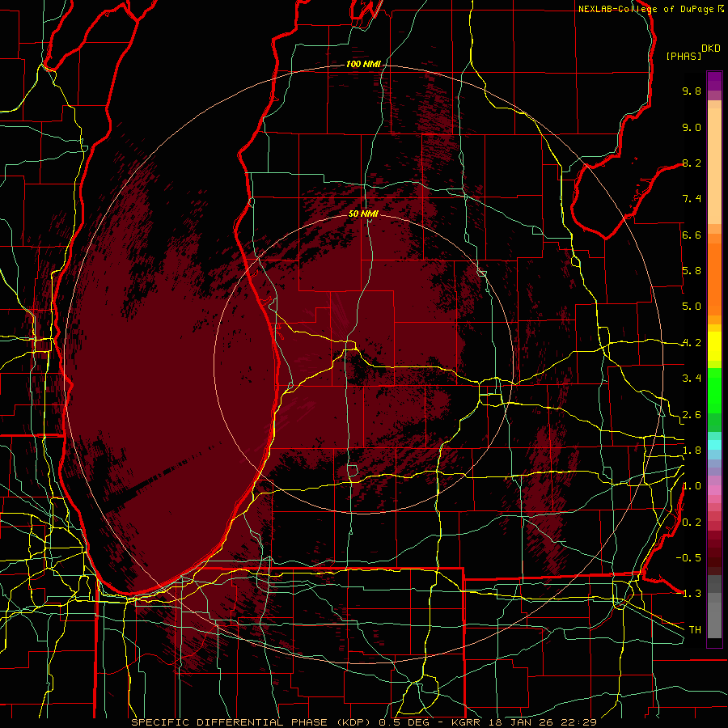Click the 5.8 scale value
Image resolution: width=728 pixels, height=728 pixels.
(692, 271)
